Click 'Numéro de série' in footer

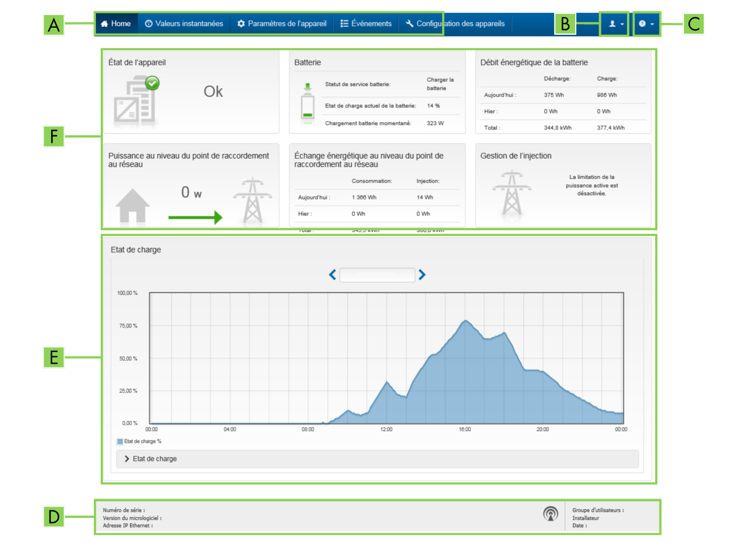pos(124,510)
